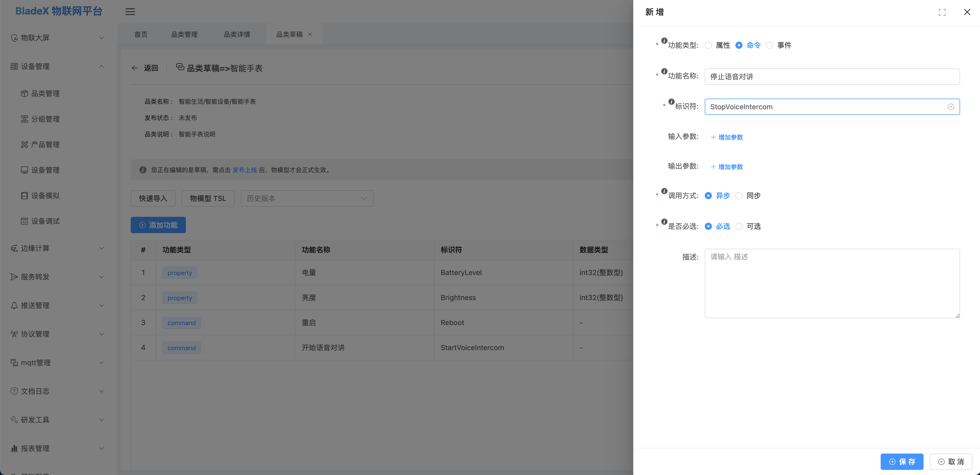Click the 推送管理 bell icon
980x475 pixels.
pyautogui.click(x=14, y=305)
